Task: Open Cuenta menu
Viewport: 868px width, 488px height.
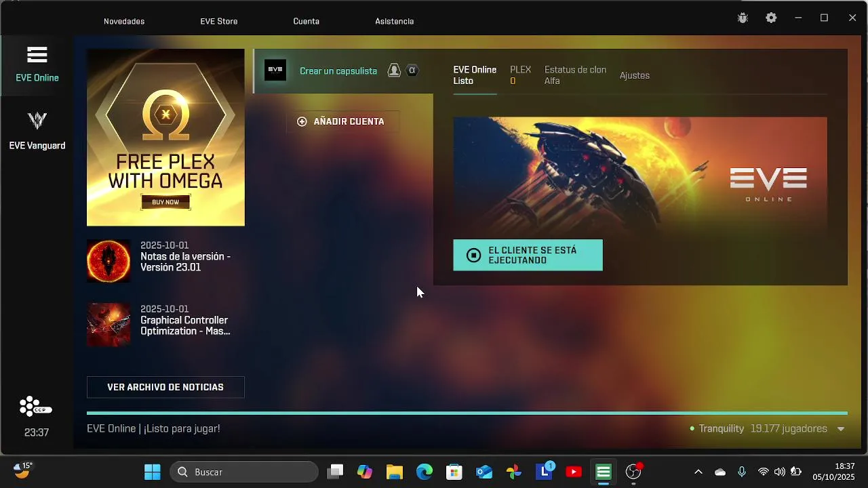Action: coord(307,21)
